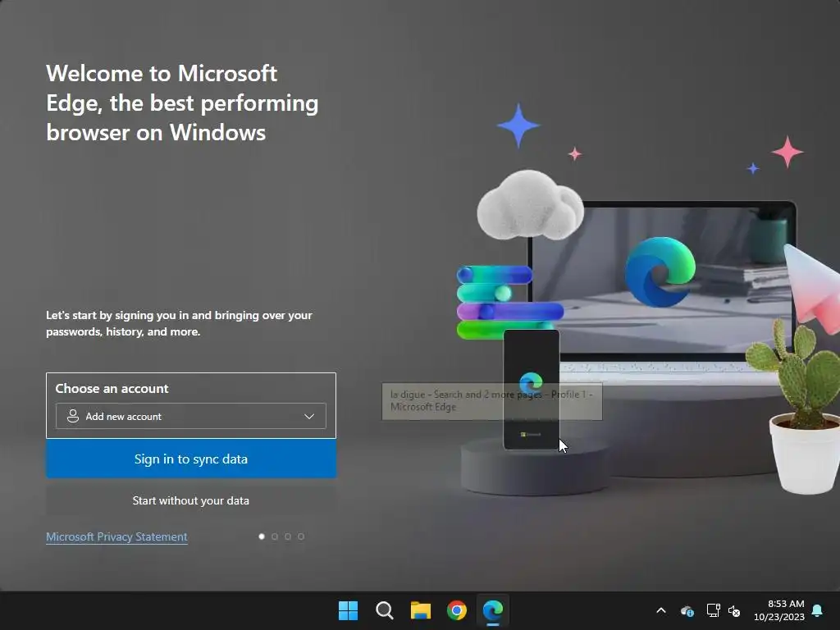Click the 'Choose an account' heading
This screenshot has width=840, height=630.
(112, 388)
